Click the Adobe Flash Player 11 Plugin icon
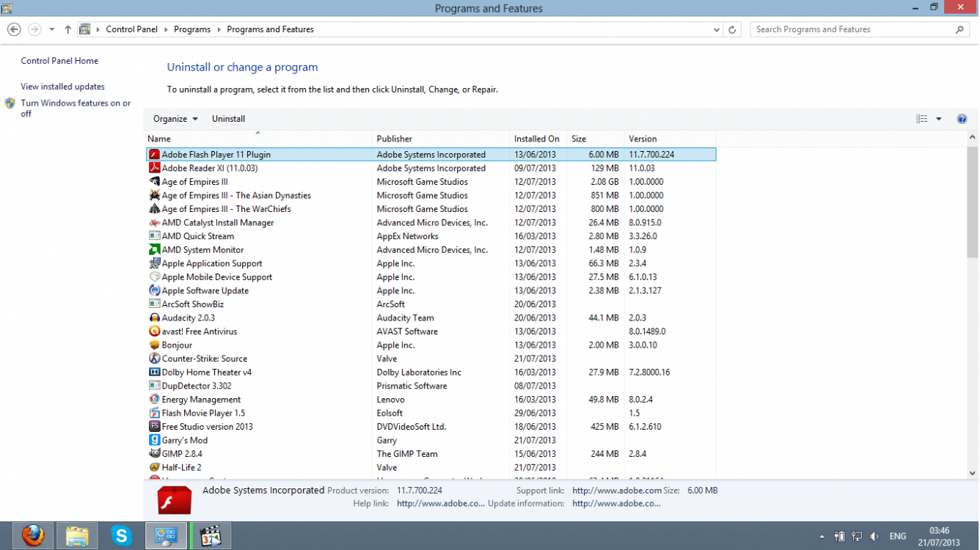This screenshot has width=980, height=550. pos(154,155)
